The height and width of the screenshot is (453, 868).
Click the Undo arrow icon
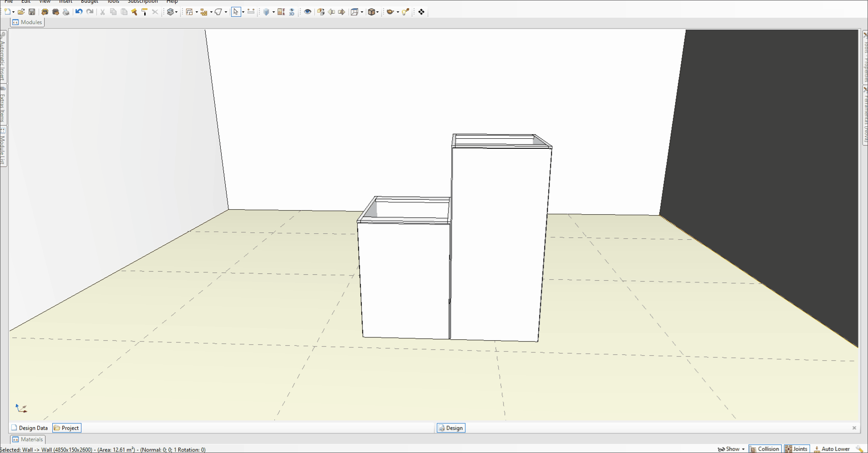click(x=79, y=12)
